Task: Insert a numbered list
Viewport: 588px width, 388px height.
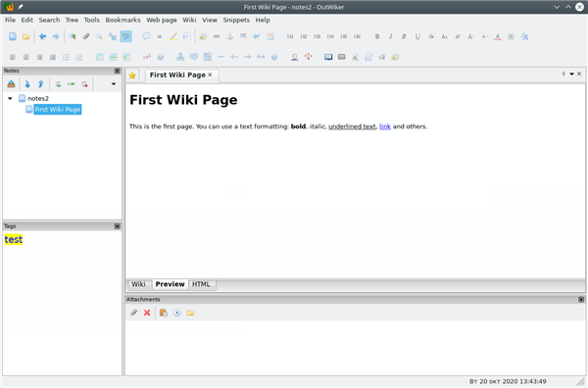Action: [x=79, y=57]
